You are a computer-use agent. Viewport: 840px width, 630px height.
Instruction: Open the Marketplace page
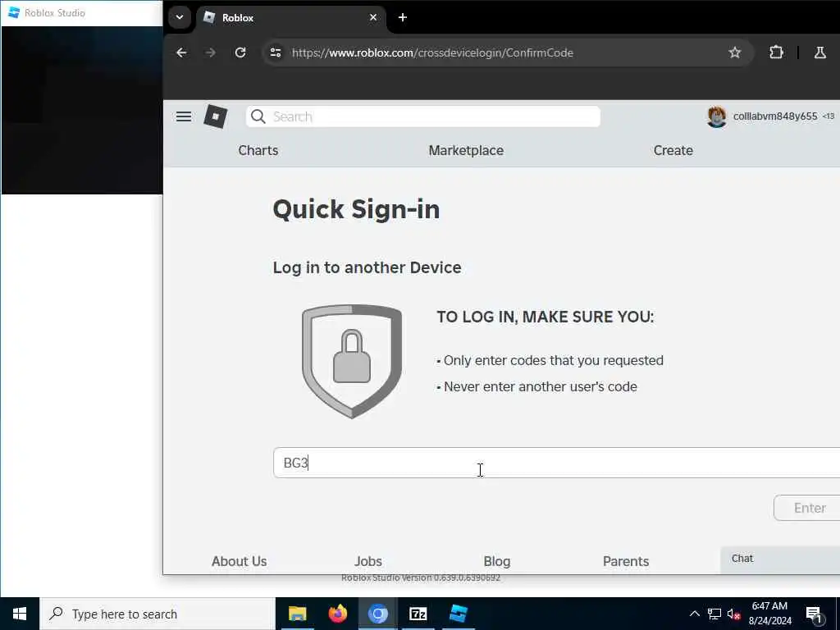point(466,151)
